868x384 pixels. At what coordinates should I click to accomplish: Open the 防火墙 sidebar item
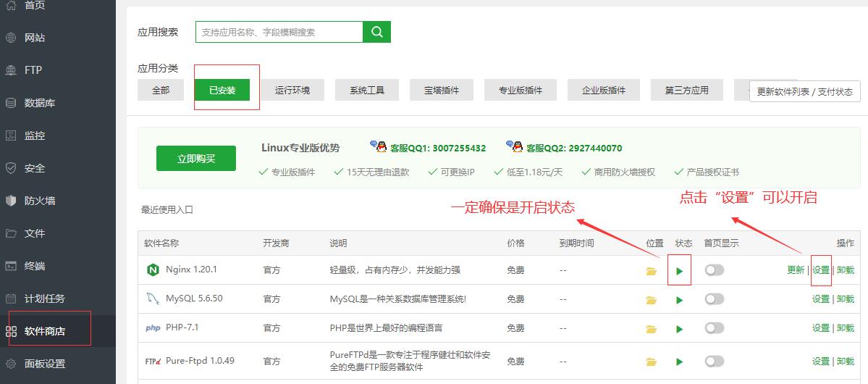click(x=40, y=201)
